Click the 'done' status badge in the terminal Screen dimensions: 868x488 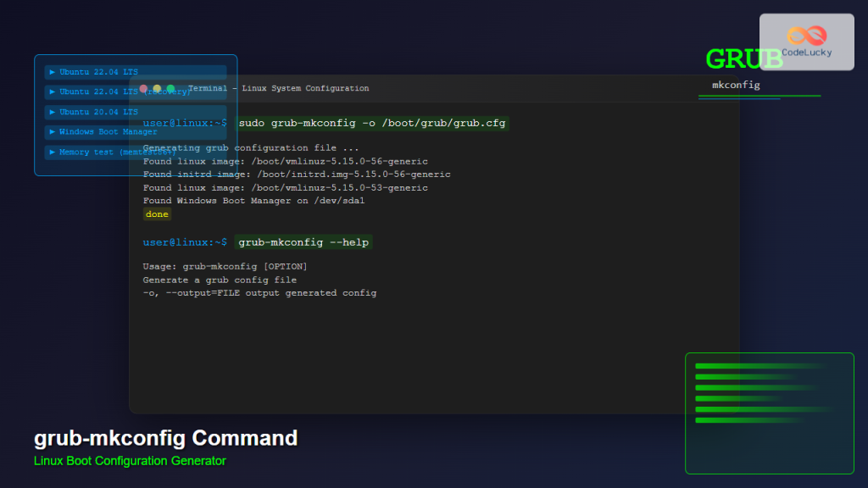pos(156,213)
